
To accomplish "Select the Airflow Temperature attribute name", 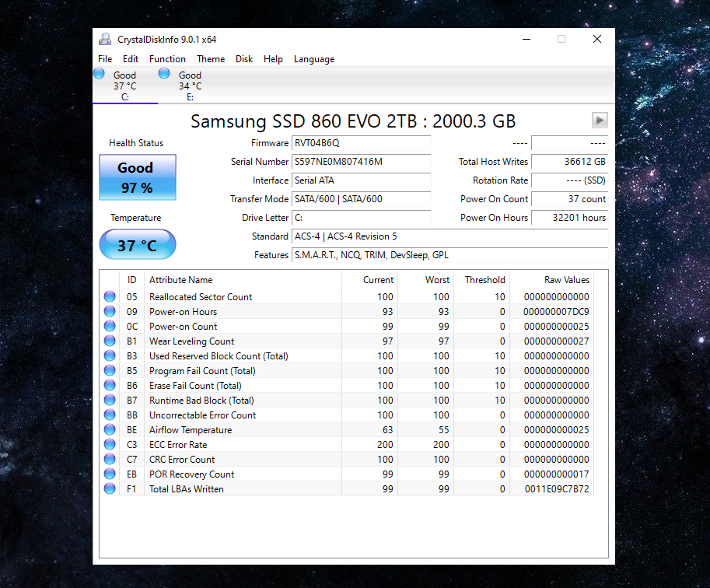I will pos(191,430).
